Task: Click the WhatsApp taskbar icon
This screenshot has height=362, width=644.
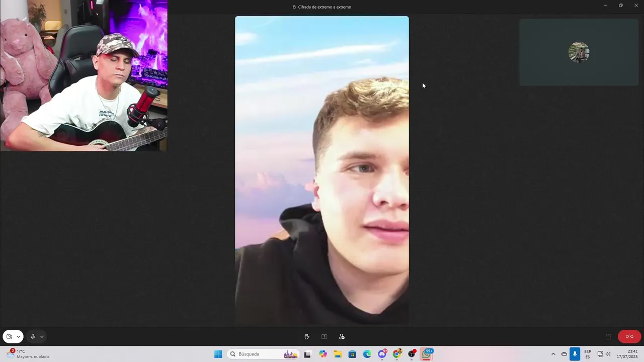Action: [x=427, y=354]
